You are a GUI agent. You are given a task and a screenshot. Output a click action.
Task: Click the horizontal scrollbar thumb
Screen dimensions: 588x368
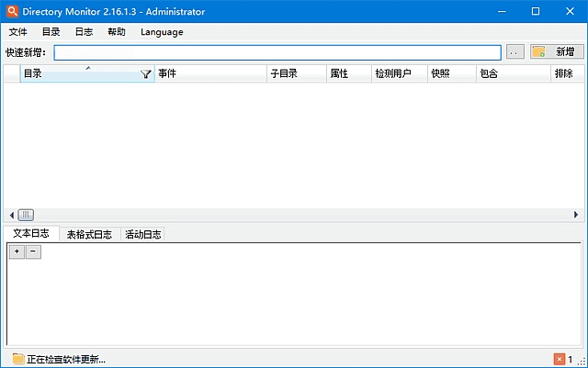[26, 215]
